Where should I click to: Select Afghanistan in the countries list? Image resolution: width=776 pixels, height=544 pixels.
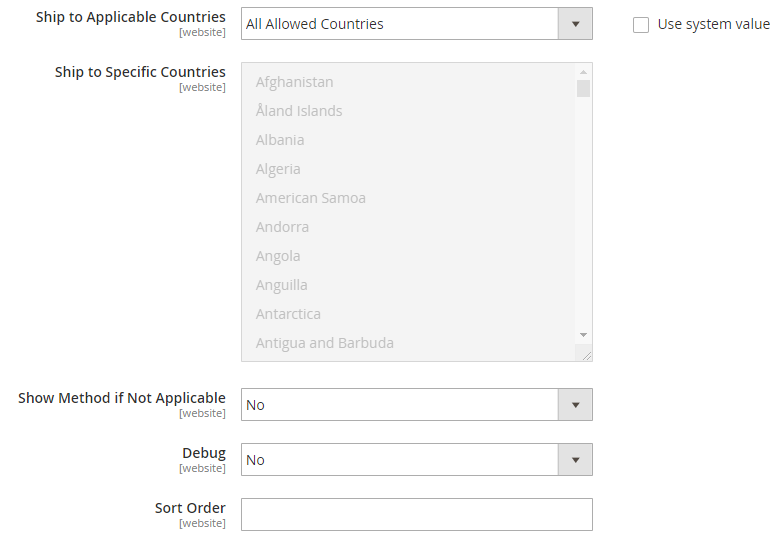[x=295, y=82]
